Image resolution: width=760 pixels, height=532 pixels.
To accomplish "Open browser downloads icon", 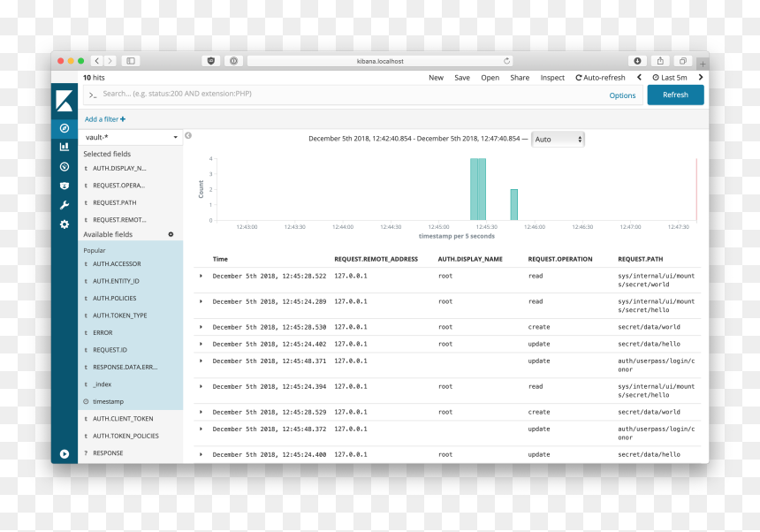I will [x=637, y=61].
